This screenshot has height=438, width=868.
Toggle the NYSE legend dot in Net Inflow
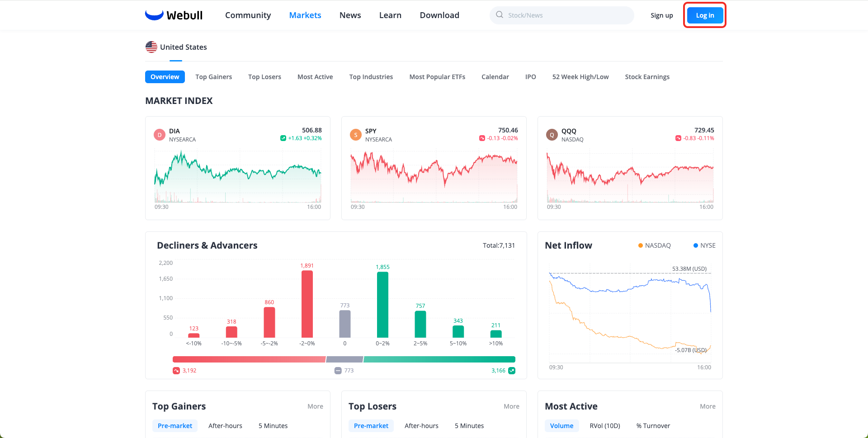point(696,245)
